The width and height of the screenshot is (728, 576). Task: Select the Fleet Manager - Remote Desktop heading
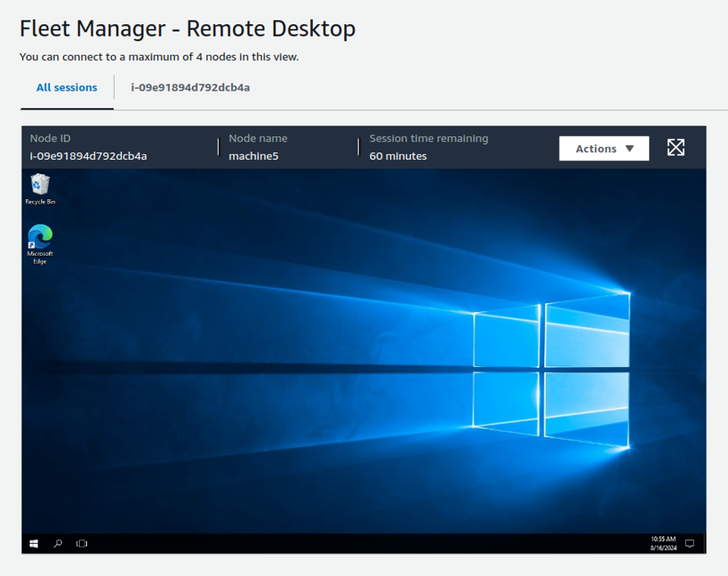pos(187,29)
